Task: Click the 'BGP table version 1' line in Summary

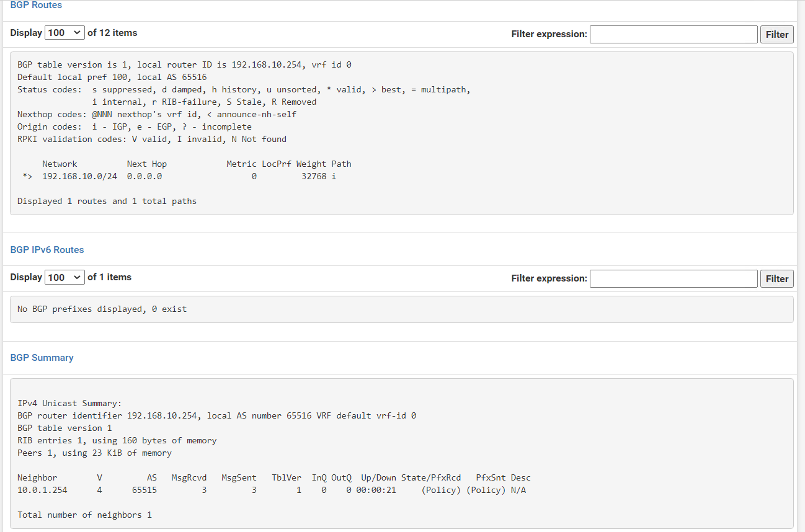Action: coord(64,428)
